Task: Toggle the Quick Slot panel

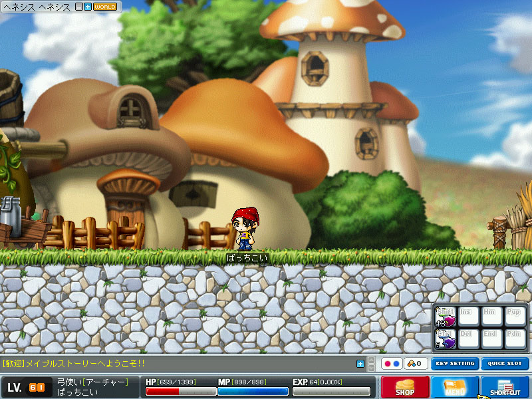Action: tap(505, 364)
